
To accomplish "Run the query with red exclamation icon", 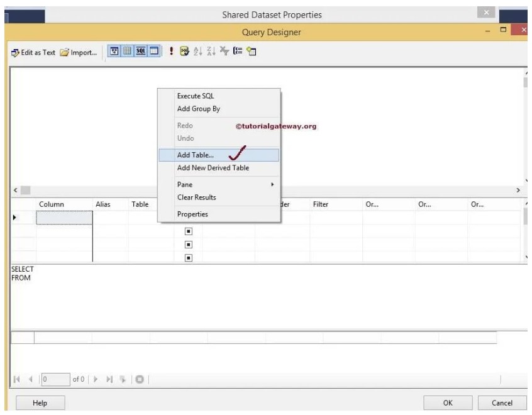I will point(171,51).
